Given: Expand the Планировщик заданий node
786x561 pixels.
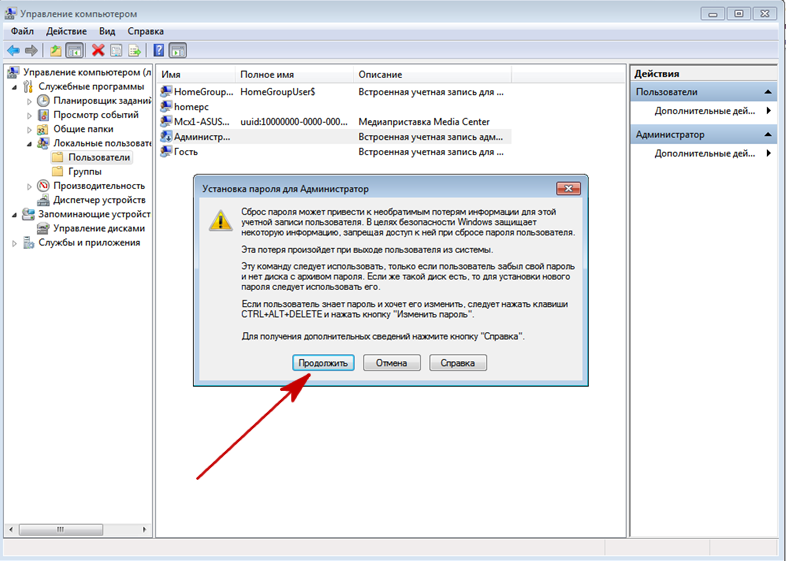Looking at the screenshot, I should (29, 101).
